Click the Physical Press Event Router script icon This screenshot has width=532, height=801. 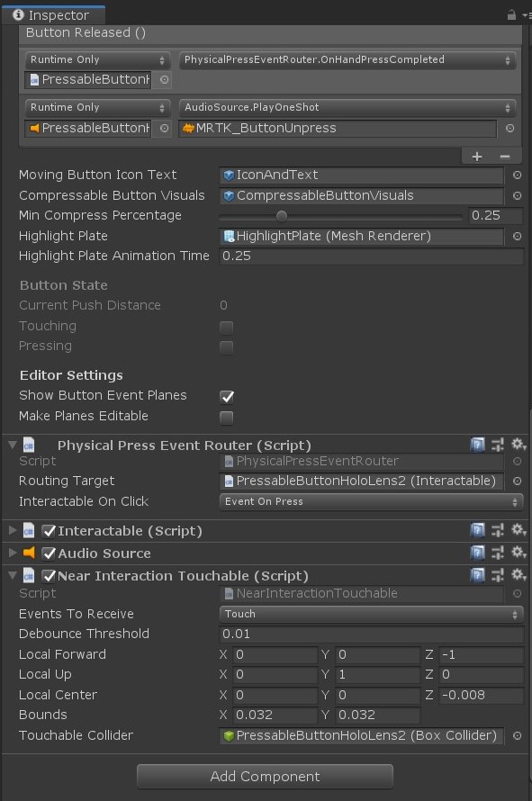(x=29, y=445)
